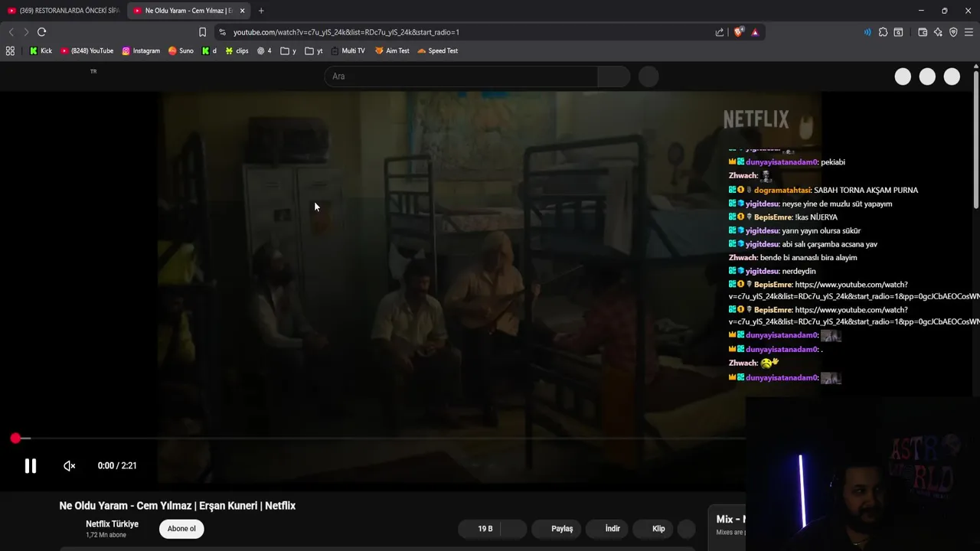Click yigitdesu's nerdeydin chat message
This screenshot has width=980, height=551.
(x=799, y=272)
